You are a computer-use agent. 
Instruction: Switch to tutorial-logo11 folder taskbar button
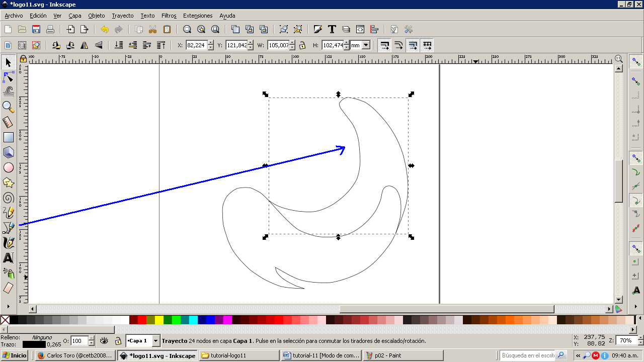pyautogui.click(x=239, y=355)
